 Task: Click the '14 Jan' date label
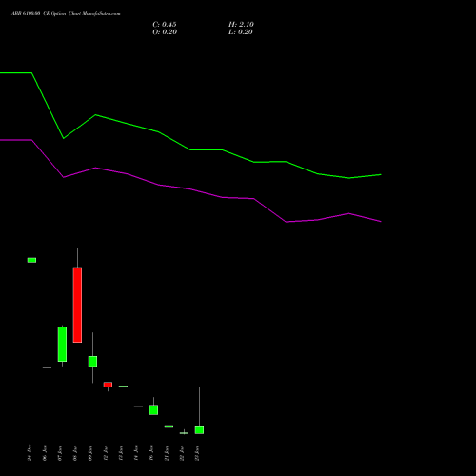136,453
